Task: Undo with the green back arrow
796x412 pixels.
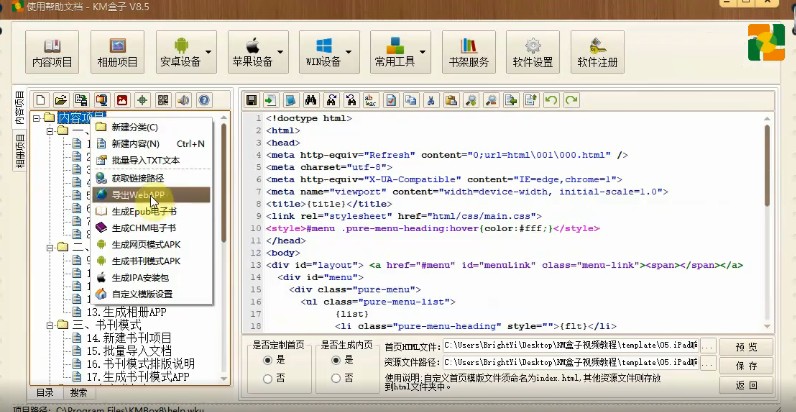Action: click(x=551, y=100)
